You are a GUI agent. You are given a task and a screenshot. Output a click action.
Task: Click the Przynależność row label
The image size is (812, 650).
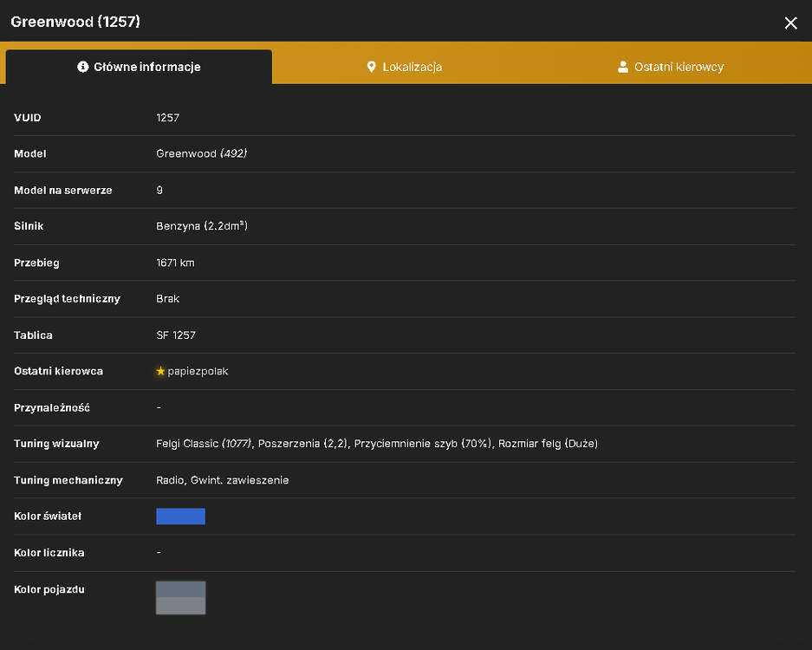(52, 407)
